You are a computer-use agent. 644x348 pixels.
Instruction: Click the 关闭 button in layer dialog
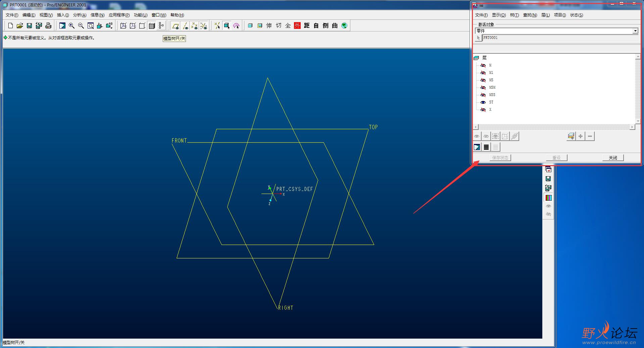coord(613,158)
